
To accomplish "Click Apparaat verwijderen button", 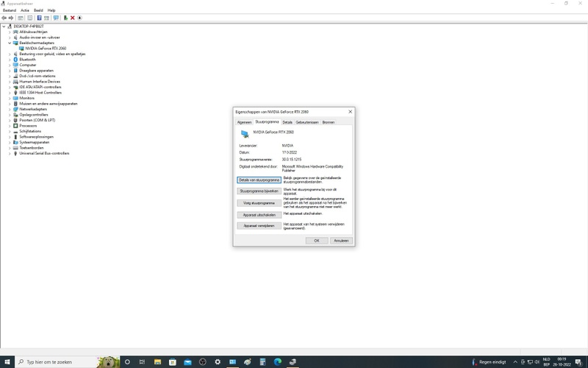I will 259,226.
